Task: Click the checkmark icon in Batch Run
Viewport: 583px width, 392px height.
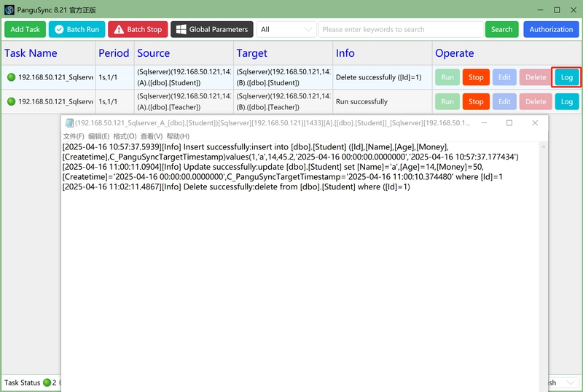Action: tap(59, 29)
